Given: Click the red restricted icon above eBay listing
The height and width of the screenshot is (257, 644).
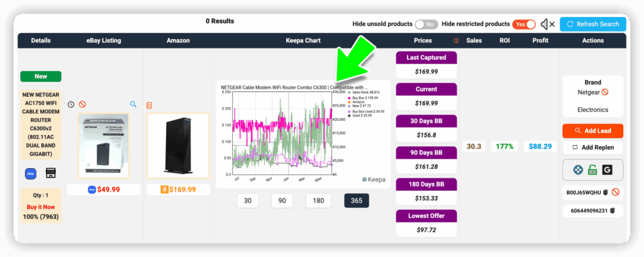Looking at the screenshot, I should point(82,105).
